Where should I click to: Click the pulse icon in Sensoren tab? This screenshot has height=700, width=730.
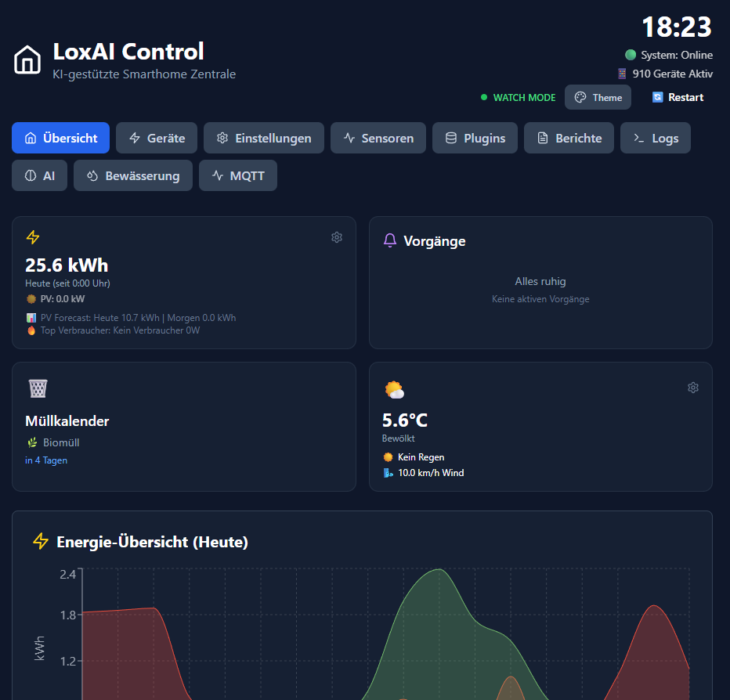click(349, 138)
